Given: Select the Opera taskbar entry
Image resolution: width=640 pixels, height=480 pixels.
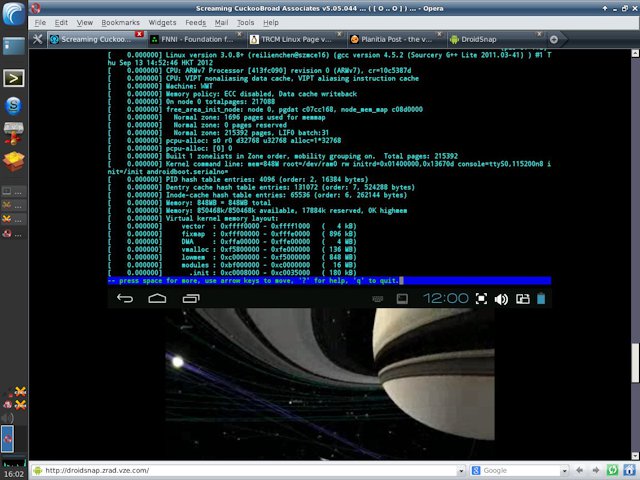Looking at the screenshot, I should (13, 234).
